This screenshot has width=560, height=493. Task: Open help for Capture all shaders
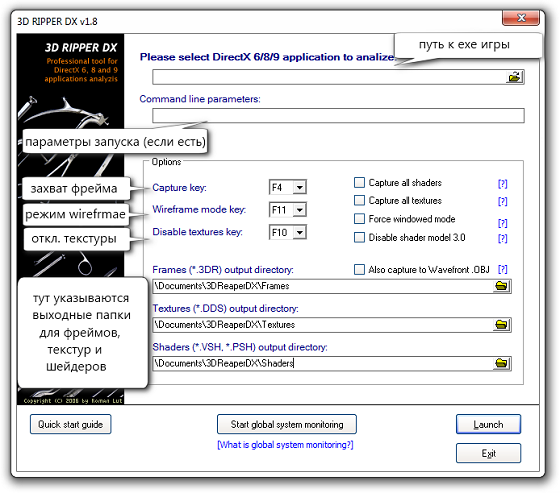pyautogui.click(x=502, y=184)
